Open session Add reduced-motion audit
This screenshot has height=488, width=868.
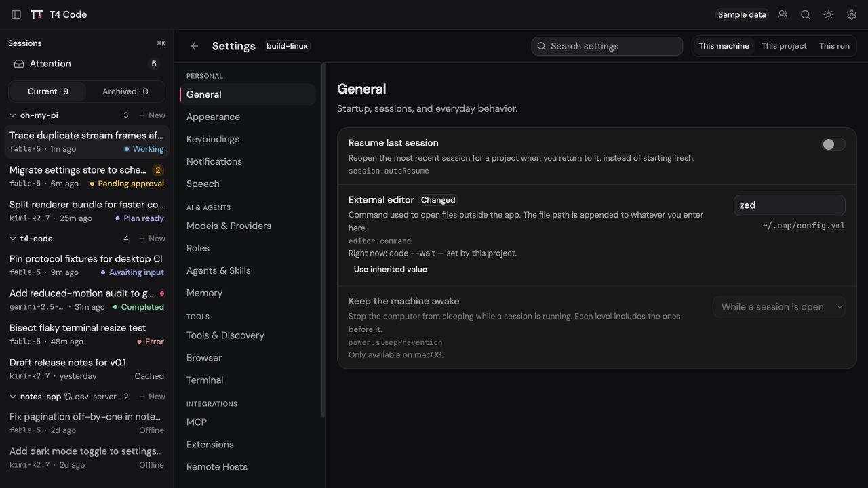(x=86, y=300)
